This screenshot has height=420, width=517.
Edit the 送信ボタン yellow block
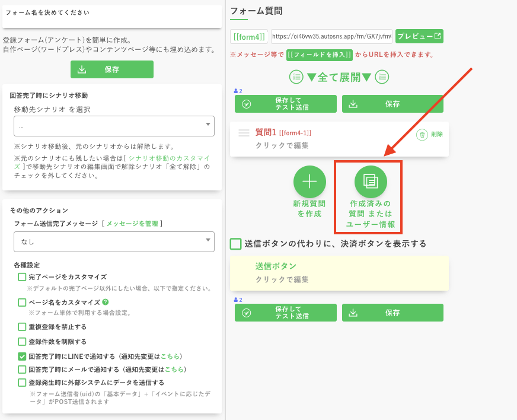click(339, 273)
